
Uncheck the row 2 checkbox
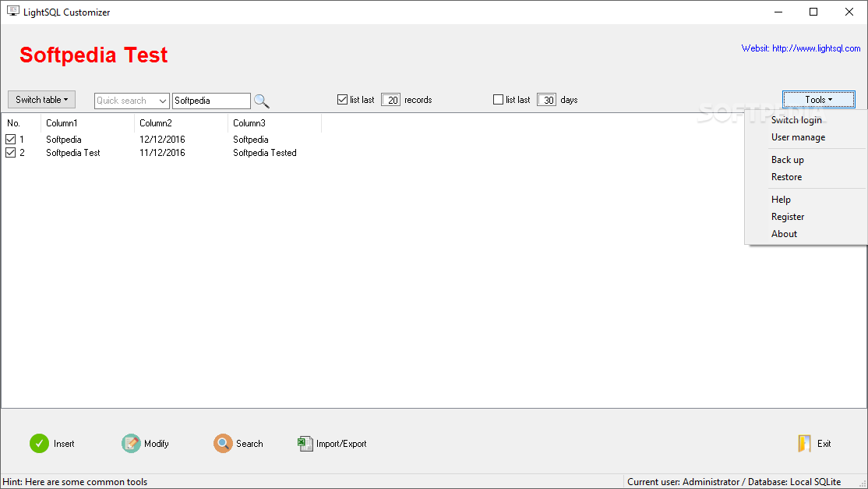tap(10, 152)
